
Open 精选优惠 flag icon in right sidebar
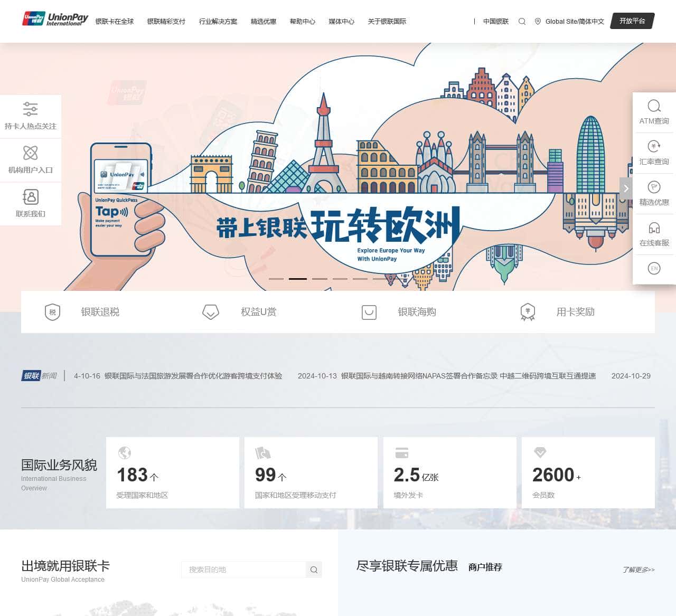click(654, 187)
